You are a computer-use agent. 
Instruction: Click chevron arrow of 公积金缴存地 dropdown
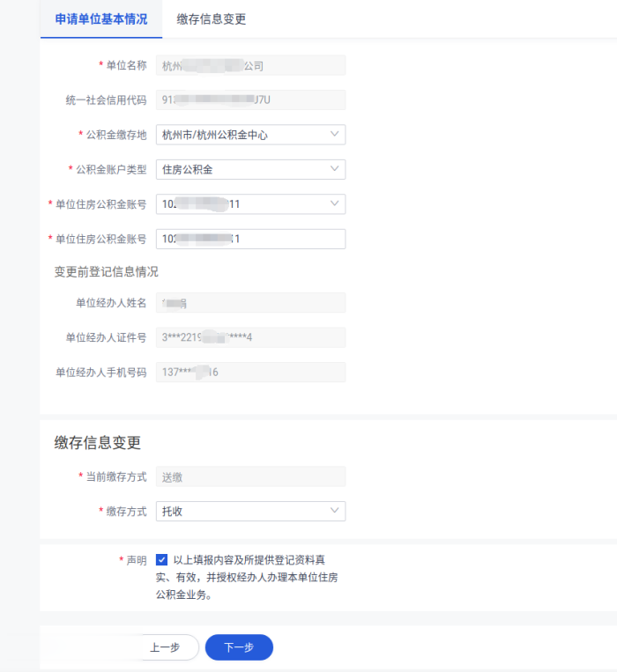334,134
